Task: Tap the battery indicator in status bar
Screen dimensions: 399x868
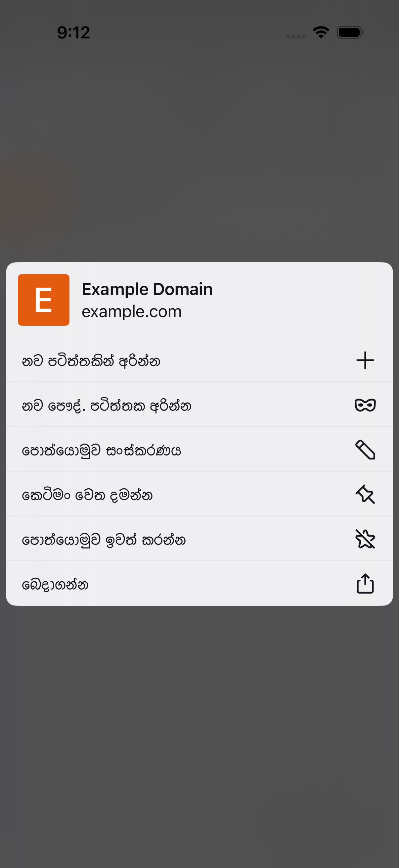Action: pos(350,32)
